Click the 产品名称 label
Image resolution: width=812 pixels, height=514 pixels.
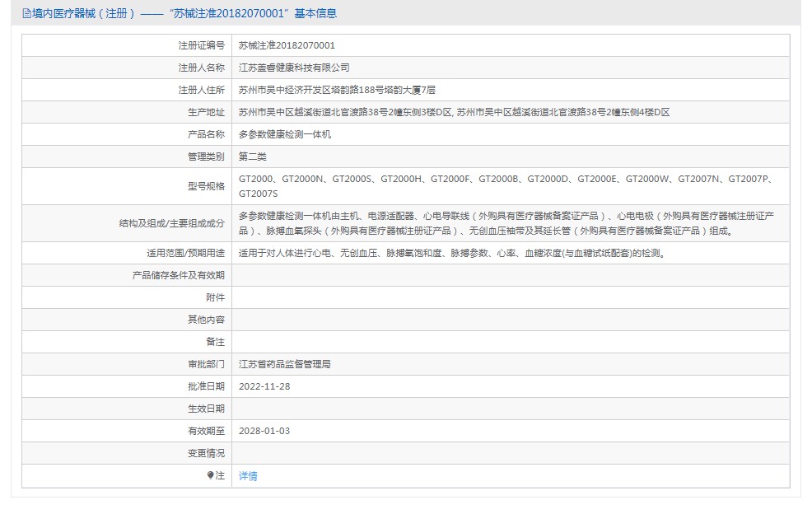coord(206,135)
